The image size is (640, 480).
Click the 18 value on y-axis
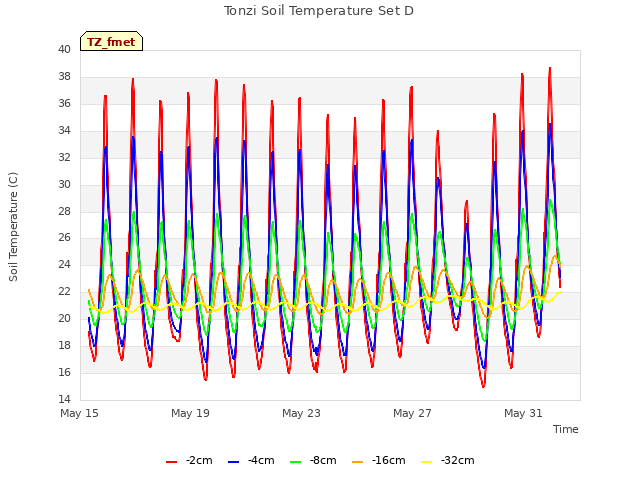(x=64, y=345)
